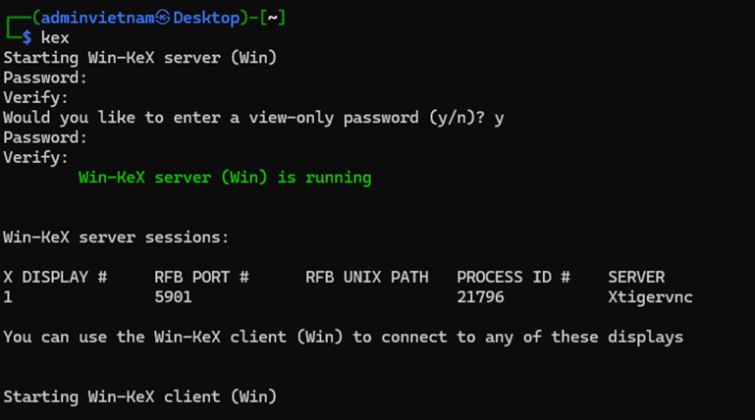755x420 pixels.
Task: Click the Xtigervnc server name
Action: 650,298
